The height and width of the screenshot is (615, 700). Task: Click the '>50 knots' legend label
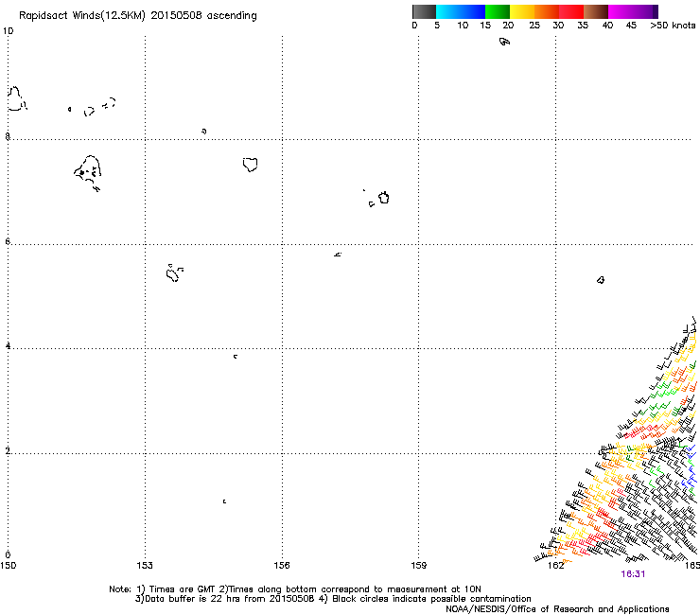[x=673, y=26]
